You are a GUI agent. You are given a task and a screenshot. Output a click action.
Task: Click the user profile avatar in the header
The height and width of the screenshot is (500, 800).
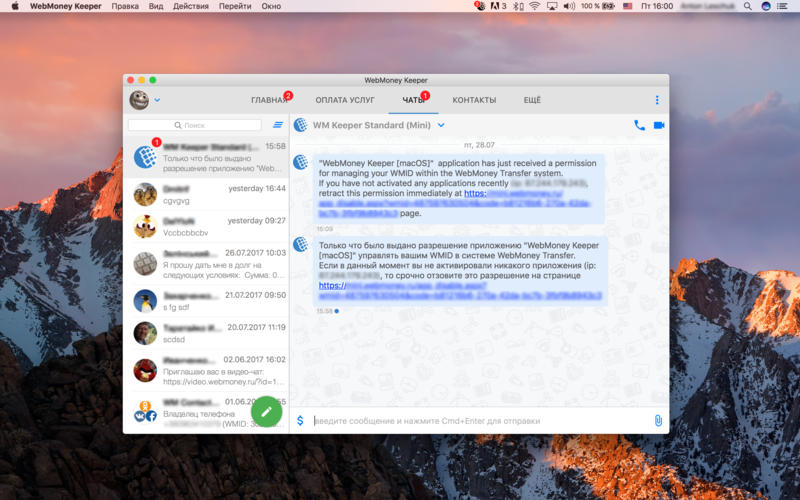[x=139, y=100]
